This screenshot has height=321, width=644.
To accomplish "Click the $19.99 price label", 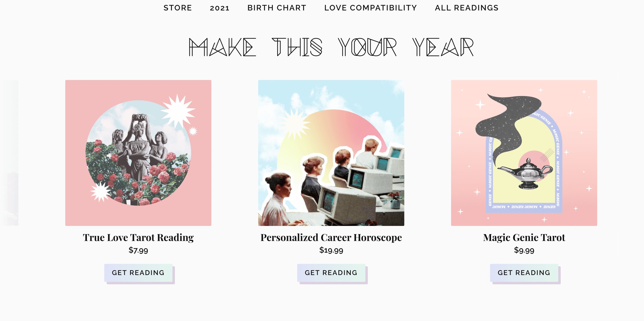I will [x=331, y=250].
